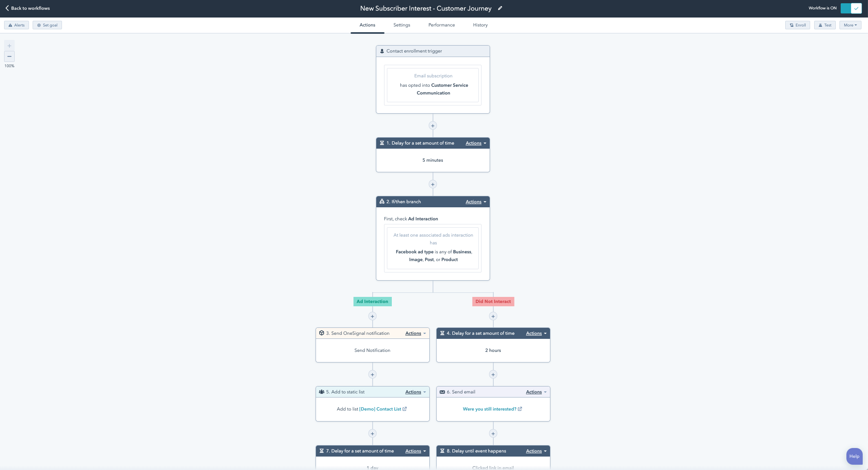This screenshot has height=470, width=868.
Task: Open Actions dropdown for step 1 delay
Action: tap(476, 143)
